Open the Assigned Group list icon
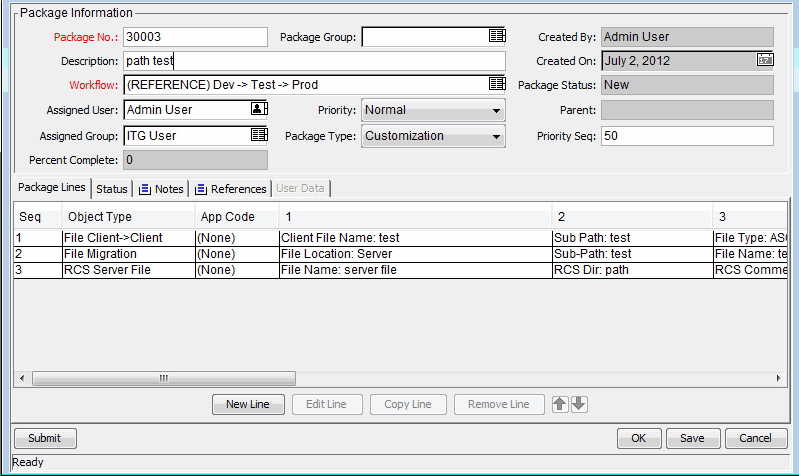The width and height of the screenshot is (799, 476). click(x=259, y=135)
